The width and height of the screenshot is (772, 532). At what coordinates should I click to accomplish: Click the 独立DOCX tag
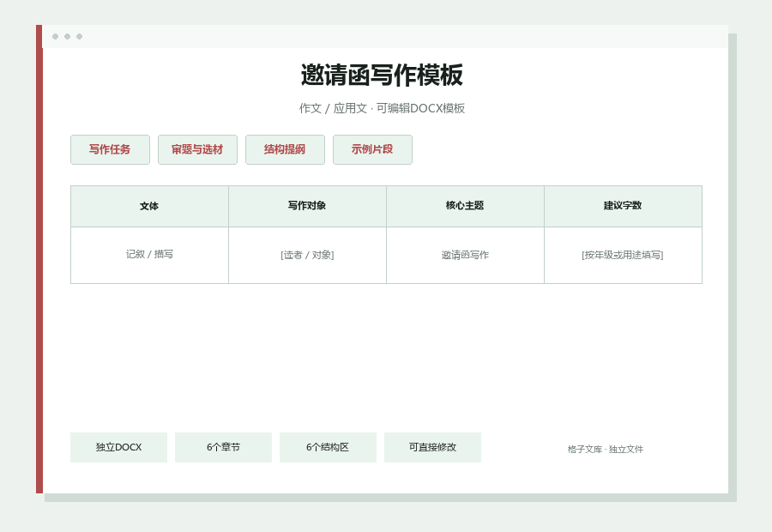pos(118,447)
